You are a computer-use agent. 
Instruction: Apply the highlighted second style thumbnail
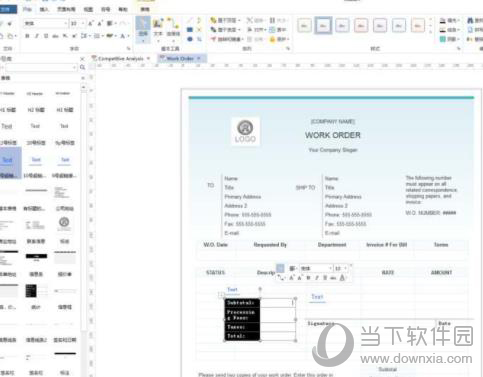tap(323, 25)
